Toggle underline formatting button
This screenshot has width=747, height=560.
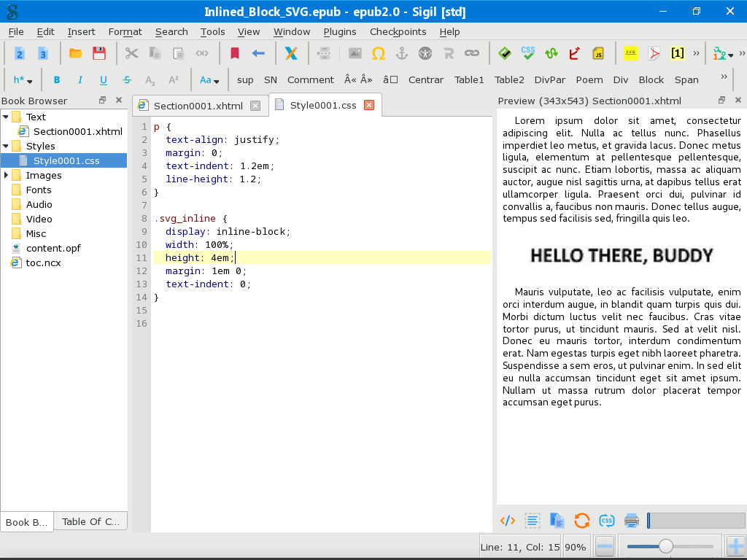click(104, 80)
